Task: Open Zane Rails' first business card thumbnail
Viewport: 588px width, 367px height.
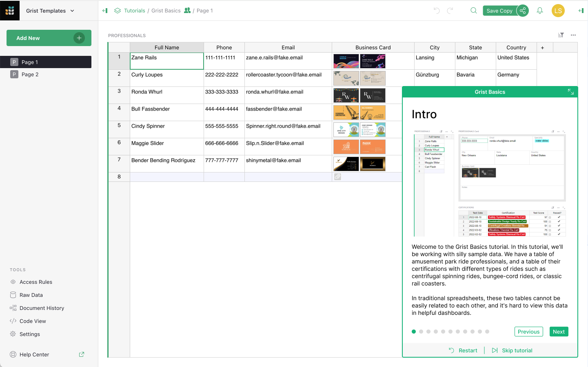Action: 346,61
